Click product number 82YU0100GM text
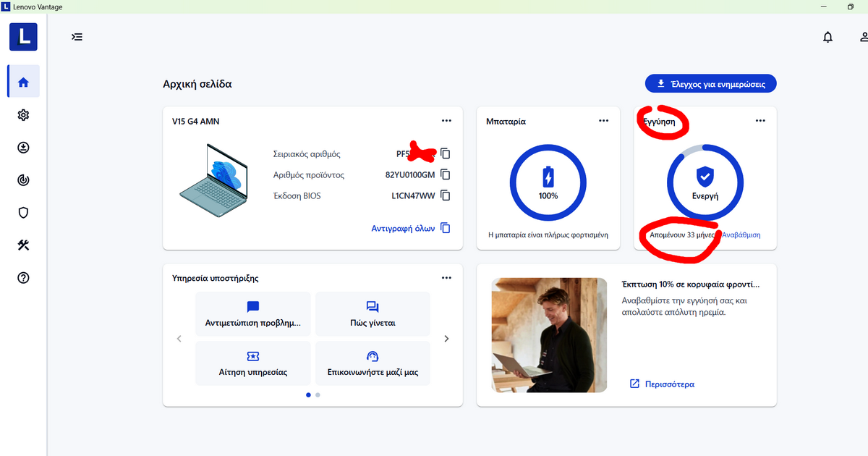 click(410, 175)
